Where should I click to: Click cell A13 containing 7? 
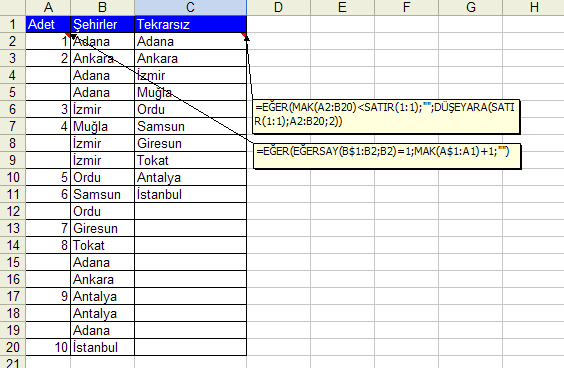point(48,228)
